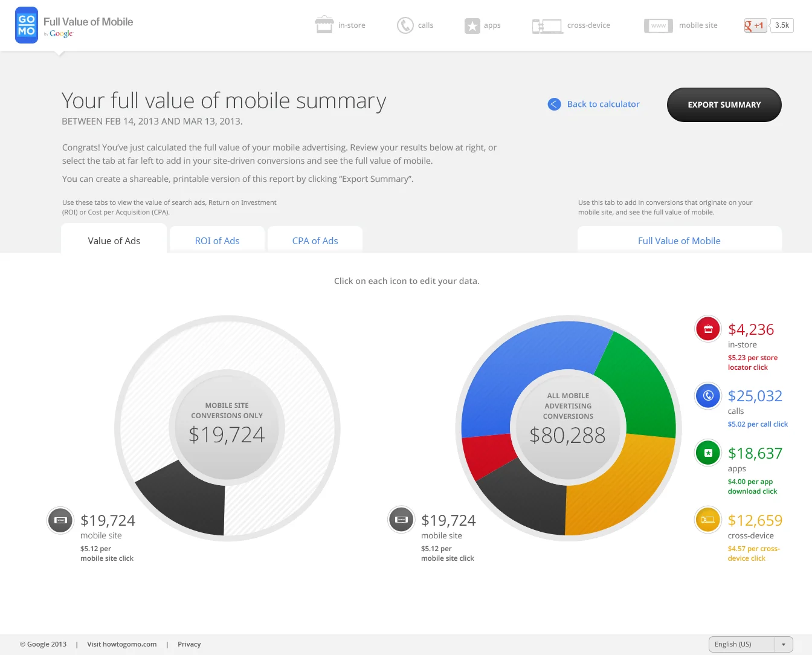
Task: Click the Export Summary button
Action: [724, 105]
